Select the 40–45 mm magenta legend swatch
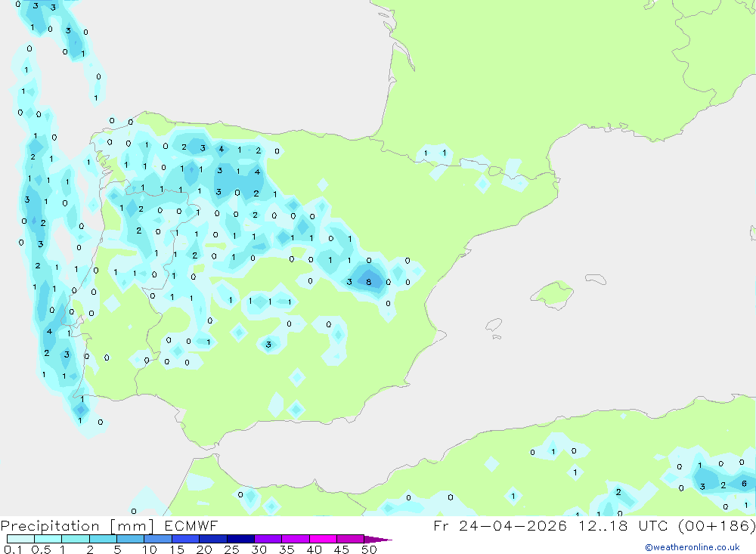 pyautogui.click(x=323, y=539)
